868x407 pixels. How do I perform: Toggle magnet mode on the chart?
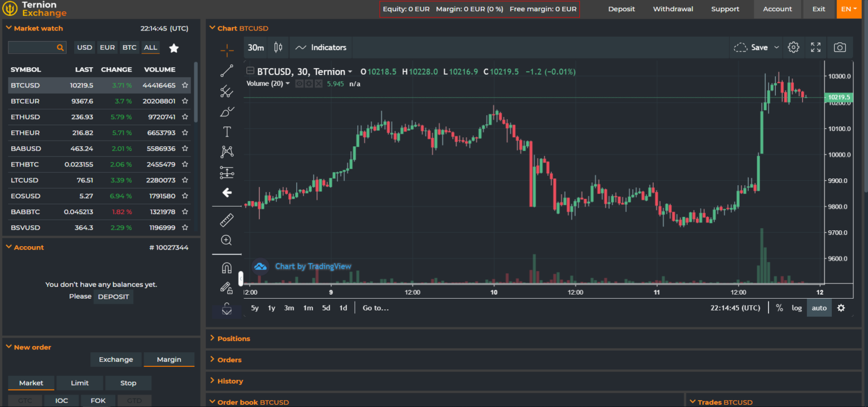coord(227,268)
